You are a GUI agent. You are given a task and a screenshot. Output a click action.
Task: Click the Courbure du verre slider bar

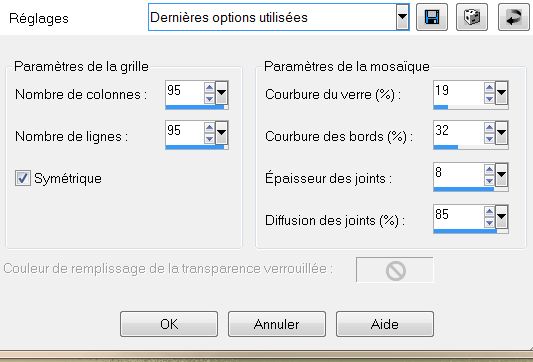tap(471, 107)
